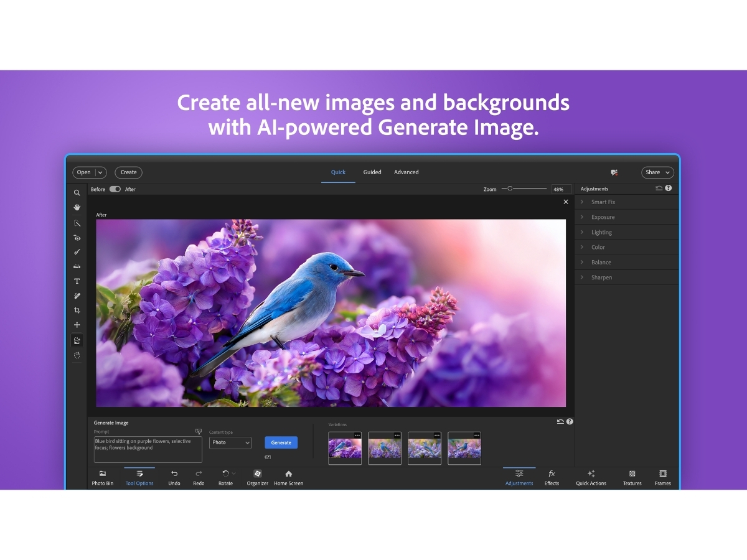
Task: Open the Effects panel
Action: coord(552,477)
